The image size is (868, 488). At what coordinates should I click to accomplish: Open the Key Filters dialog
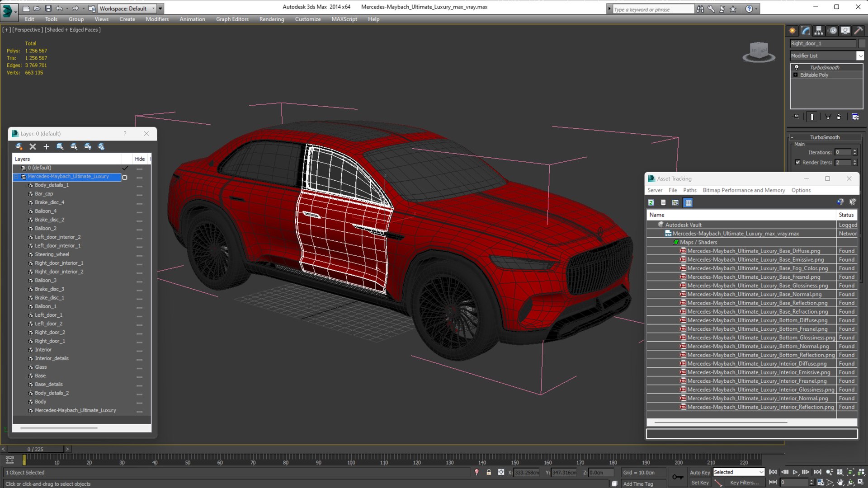click(744, 483)
